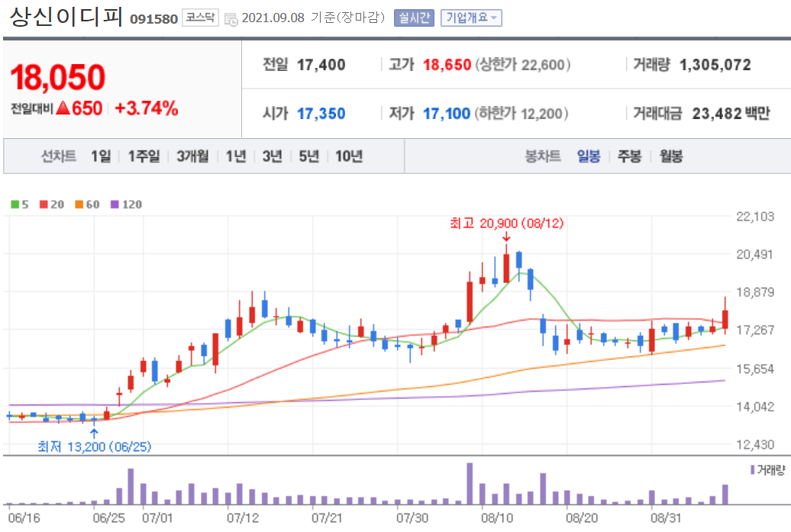Image resolution: width=791 pixels, height=532 pixels.
Task: Click the 08/10 date axis label
Action: tap(497, 518)
